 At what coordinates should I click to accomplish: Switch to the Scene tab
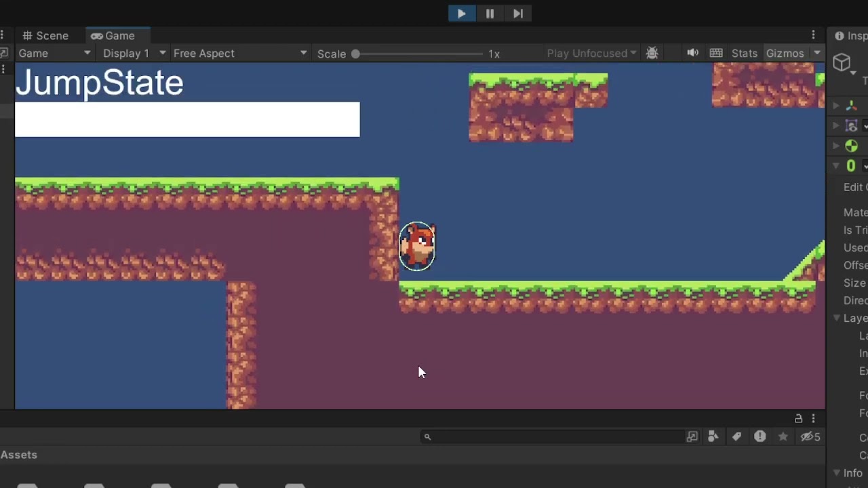45,35
